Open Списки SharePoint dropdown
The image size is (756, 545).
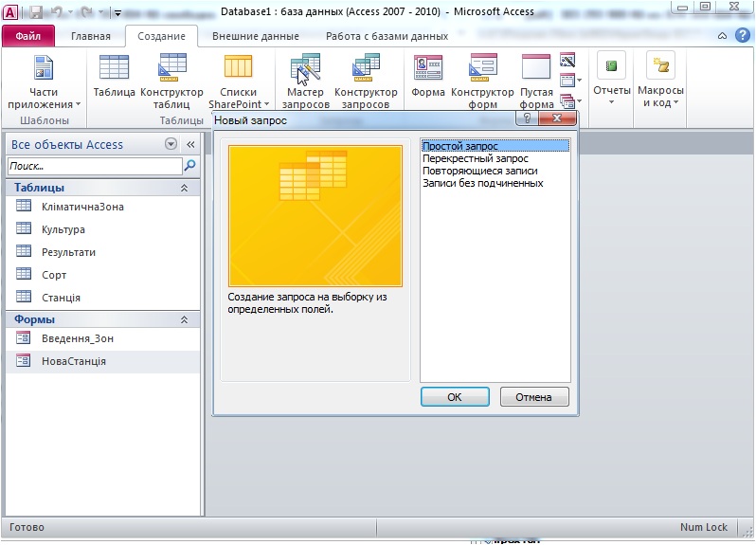[238, 83]
